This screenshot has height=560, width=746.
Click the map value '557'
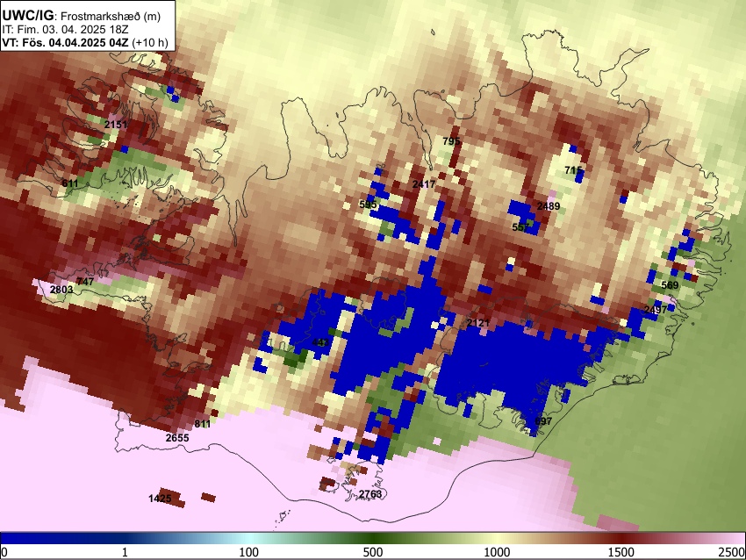(521, 227)
